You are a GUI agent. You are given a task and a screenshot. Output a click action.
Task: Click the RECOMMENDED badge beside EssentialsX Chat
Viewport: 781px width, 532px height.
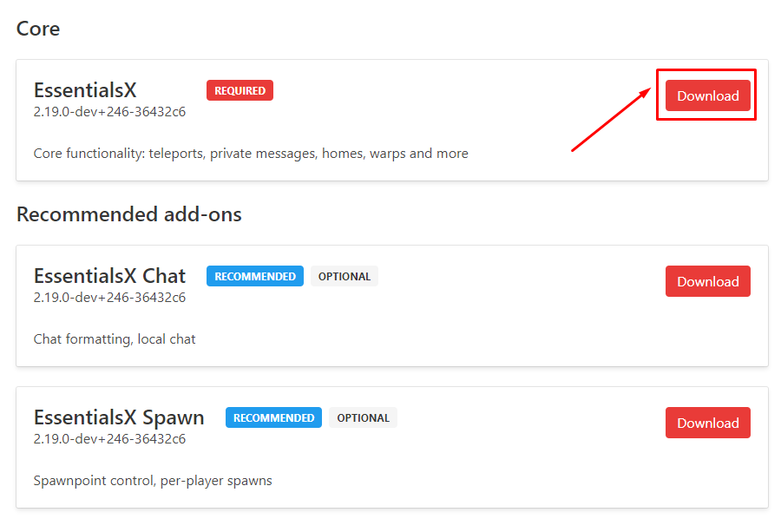[255, 276]
